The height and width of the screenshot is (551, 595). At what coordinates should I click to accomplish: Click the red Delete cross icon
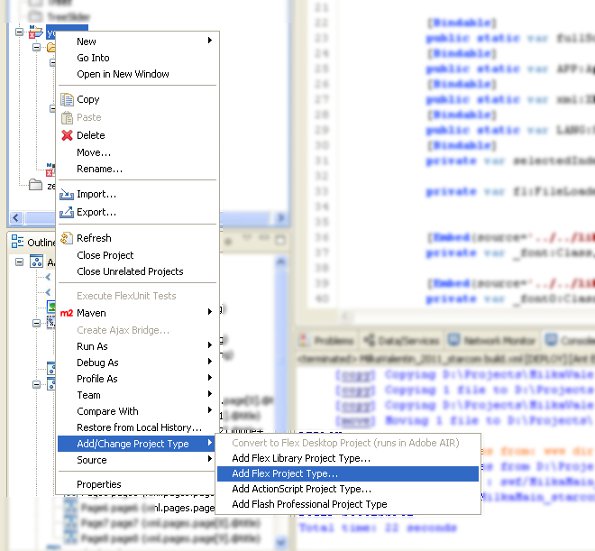(67, 135)
